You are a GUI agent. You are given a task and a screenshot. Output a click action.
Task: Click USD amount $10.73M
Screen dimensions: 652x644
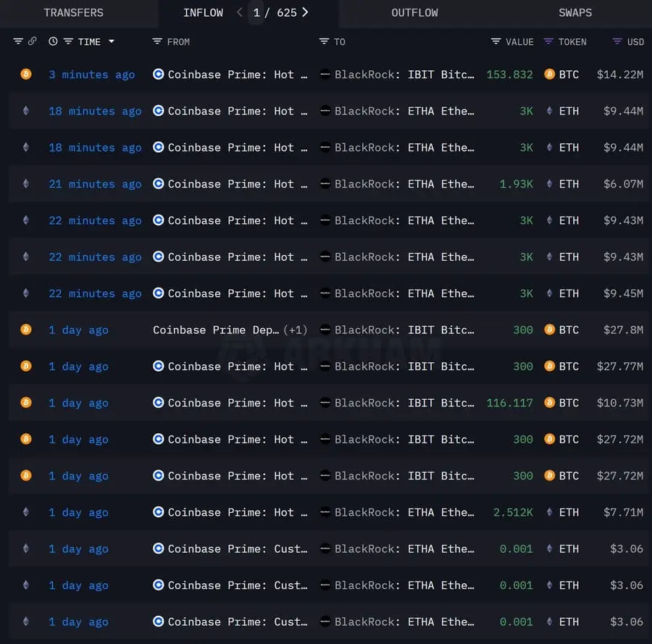click(620, 403)
